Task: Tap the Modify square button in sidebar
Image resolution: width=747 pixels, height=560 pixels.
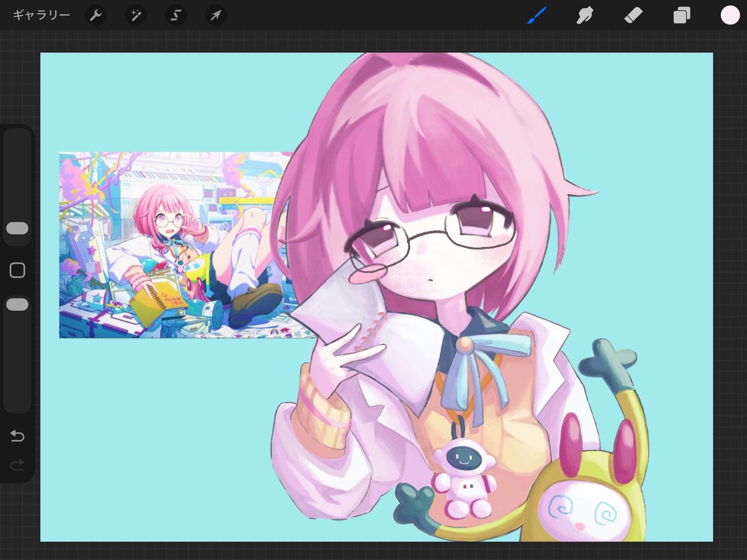Action: point(17,270)
